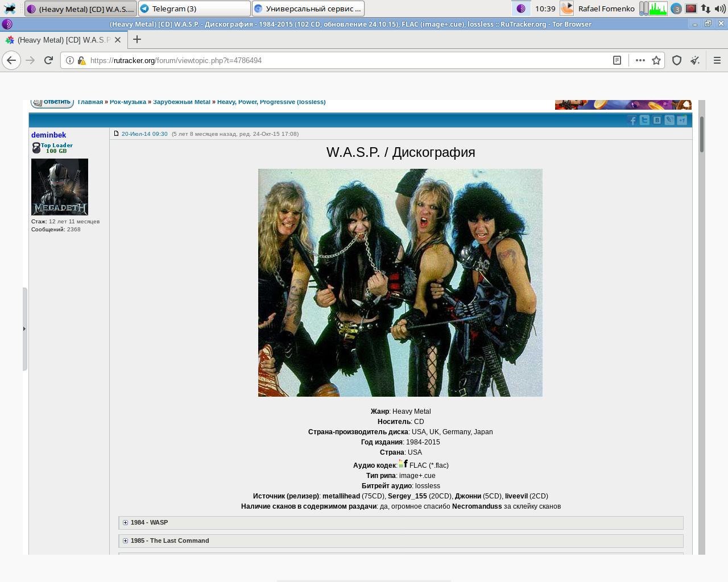Open the system applications menu icon
This screenshot has width=728, height=582.
[x=10, y=9]
